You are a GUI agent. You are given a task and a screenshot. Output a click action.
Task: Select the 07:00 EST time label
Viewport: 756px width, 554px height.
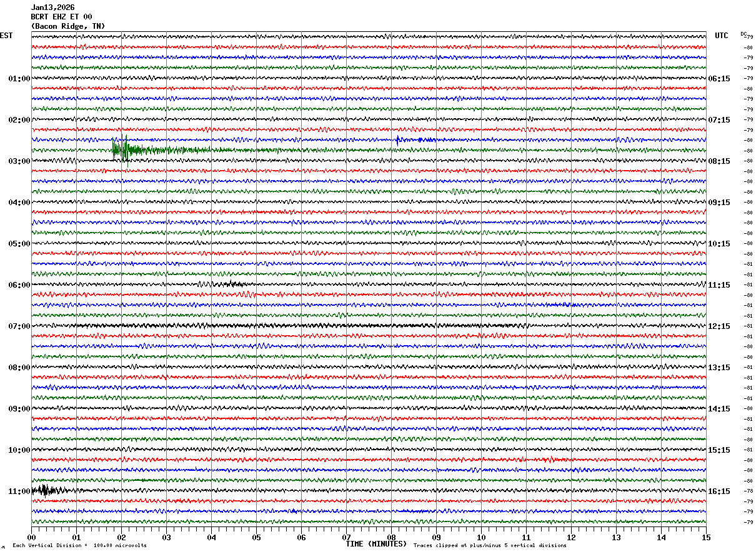[x=19, y=326]
